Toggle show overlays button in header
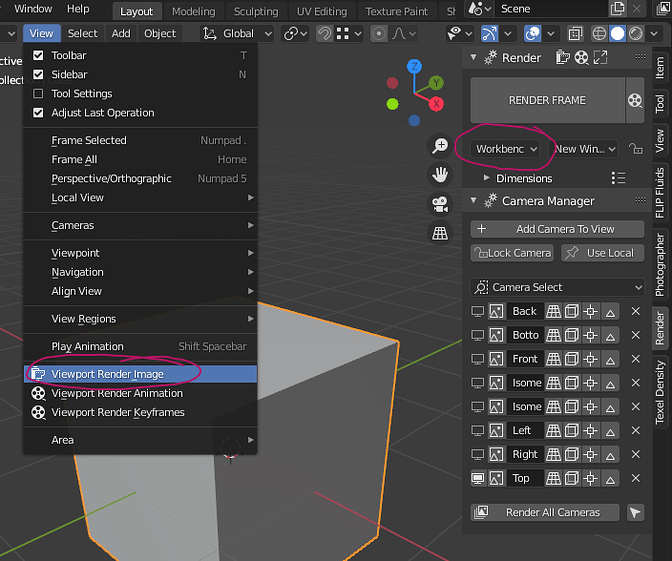Screen dimensions: 672x561 [532, 33]
